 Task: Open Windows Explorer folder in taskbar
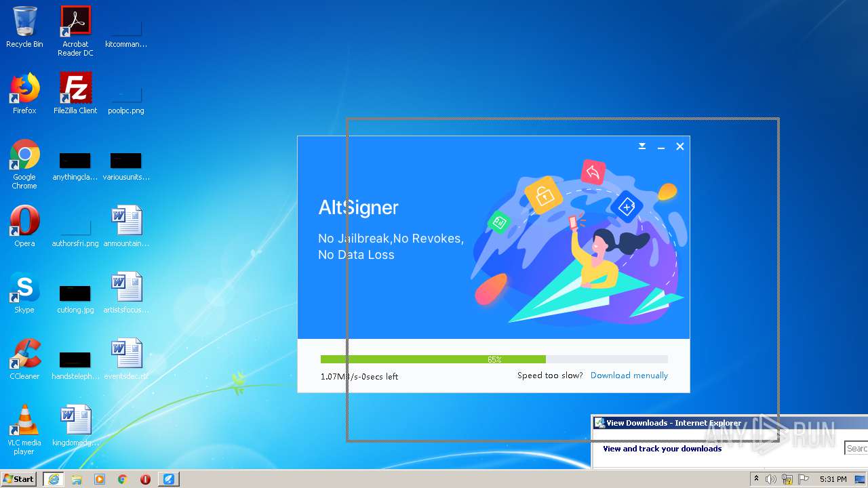pyautogui.click(x=77, y=479)
